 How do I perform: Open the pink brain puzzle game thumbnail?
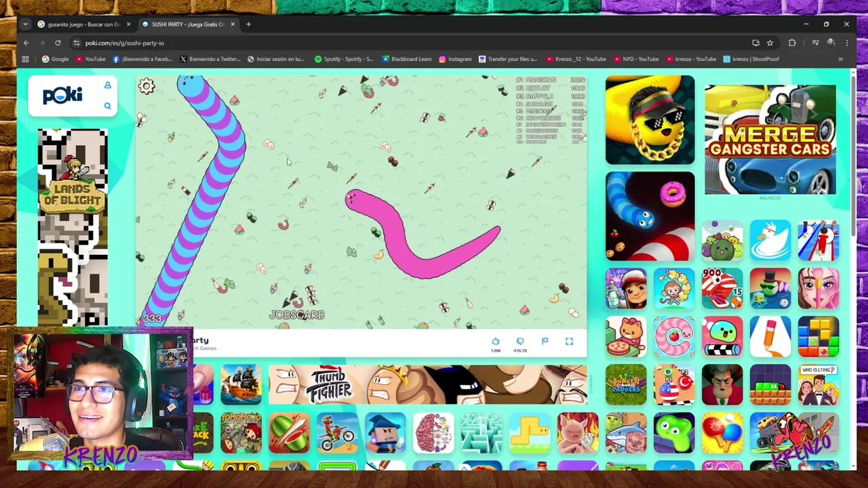pos(433,432)
